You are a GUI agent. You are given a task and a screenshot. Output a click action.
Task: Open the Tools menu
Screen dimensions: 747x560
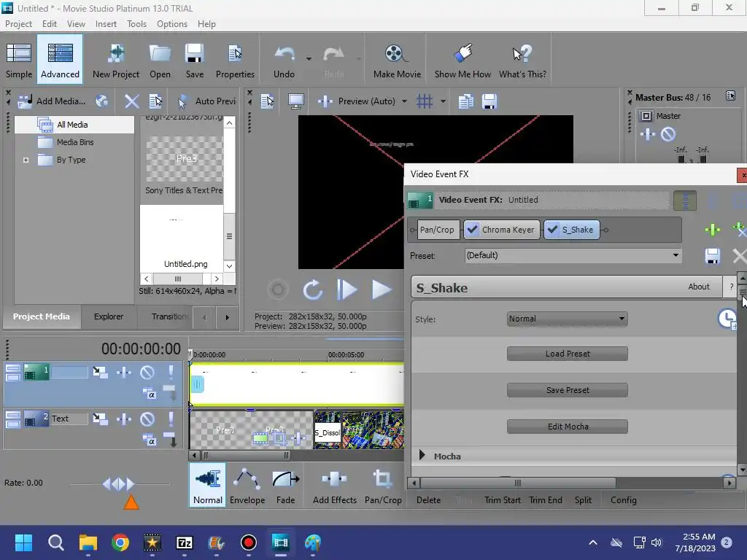click(x=136, y=24)
